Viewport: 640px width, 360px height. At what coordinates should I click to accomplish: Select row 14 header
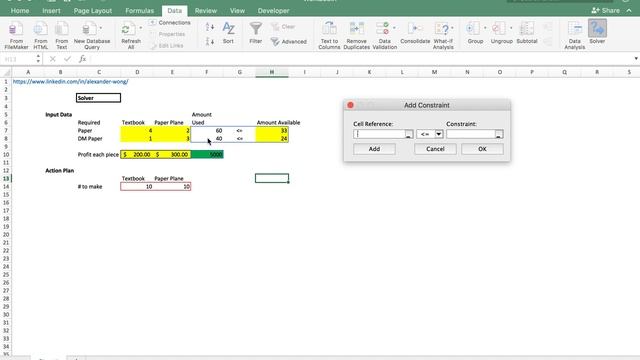pyautogui.click(x=6, y=187)
